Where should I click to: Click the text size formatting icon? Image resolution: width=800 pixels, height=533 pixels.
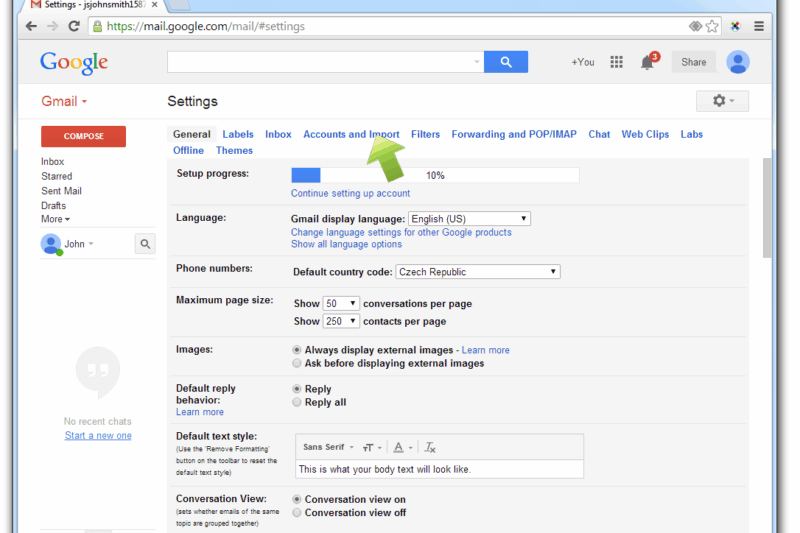(371, 448)
